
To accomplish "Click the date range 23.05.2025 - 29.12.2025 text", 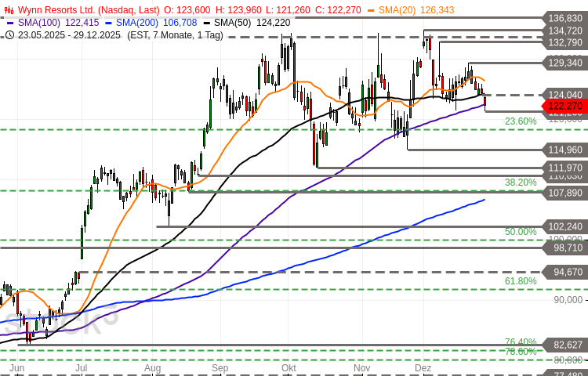I will 69,34.
